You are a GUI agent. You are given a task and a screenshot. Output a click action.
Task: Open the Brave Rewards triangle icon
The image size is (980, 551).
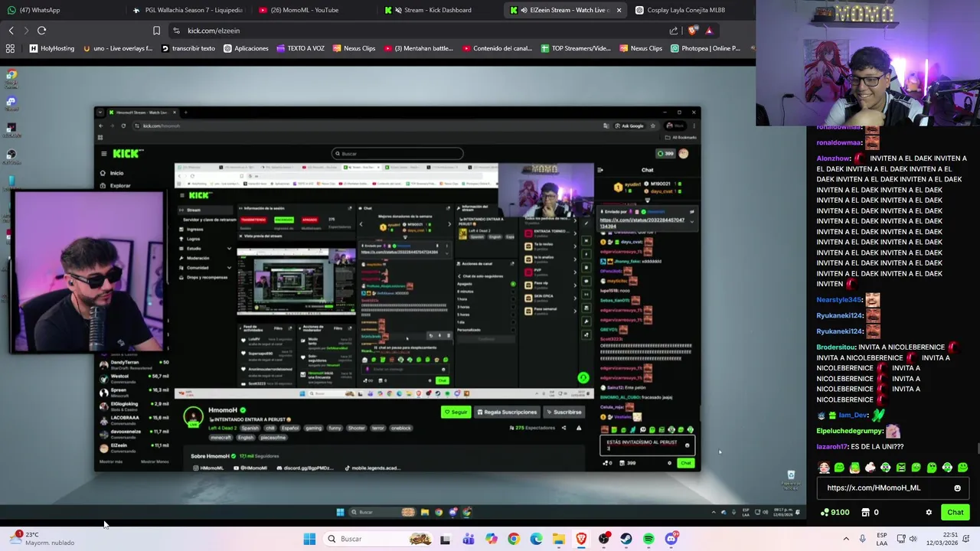(x=709, y=31)
